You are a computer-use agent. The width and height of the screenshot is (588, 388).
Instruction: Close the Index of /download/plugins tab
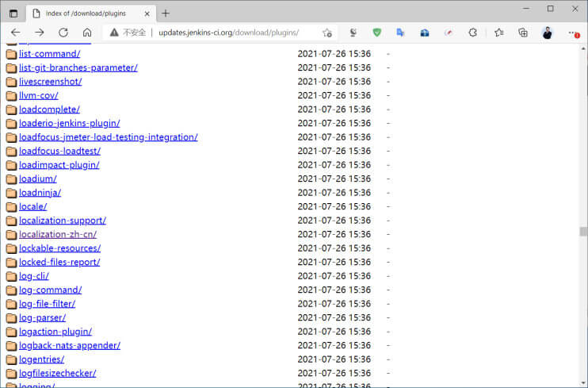[147, 13]
